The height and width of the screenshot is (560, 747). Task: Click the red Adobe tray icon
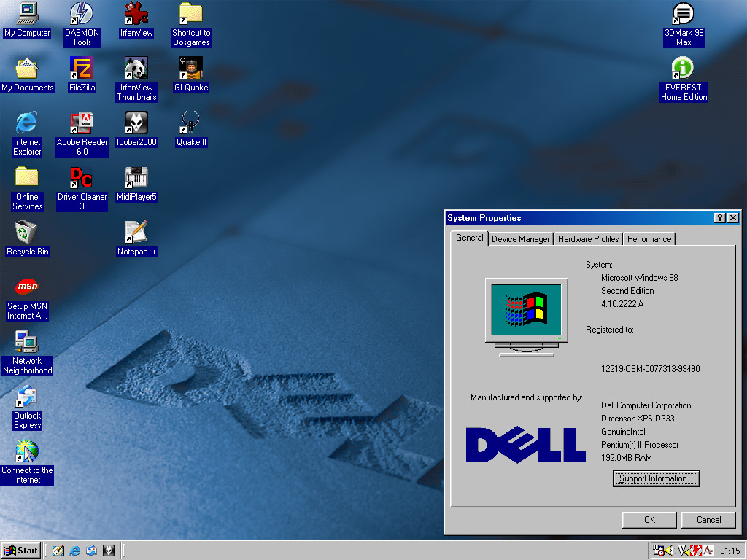click(708, 551)
